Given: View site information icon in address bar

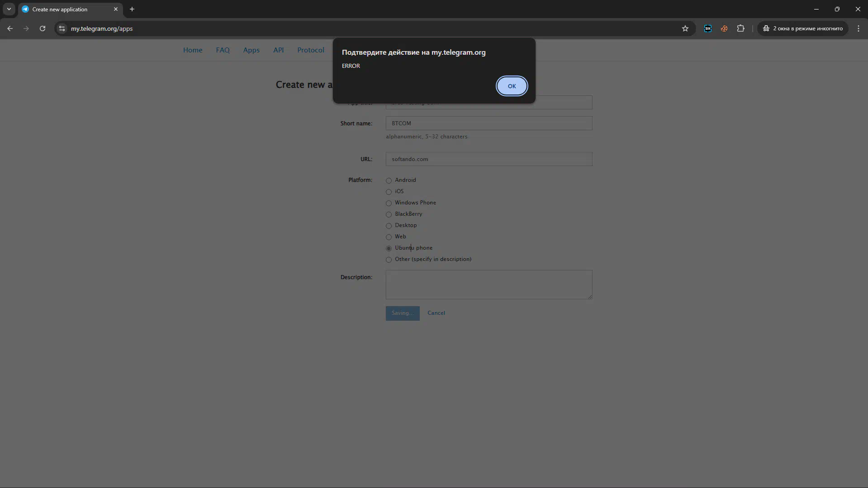Looking at the screenshot, I should (62, 28).
